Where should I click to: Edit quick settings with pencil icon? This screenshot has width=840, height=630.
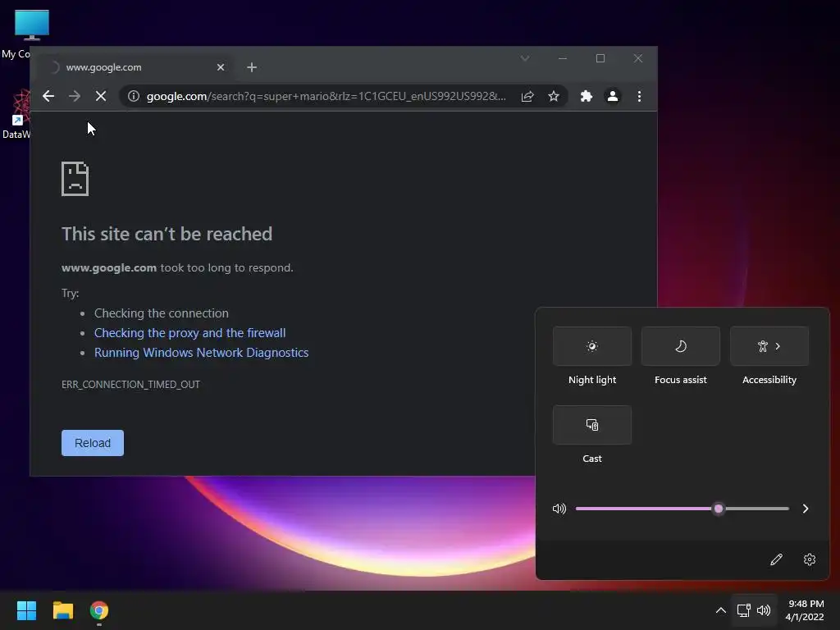[776, 559]
